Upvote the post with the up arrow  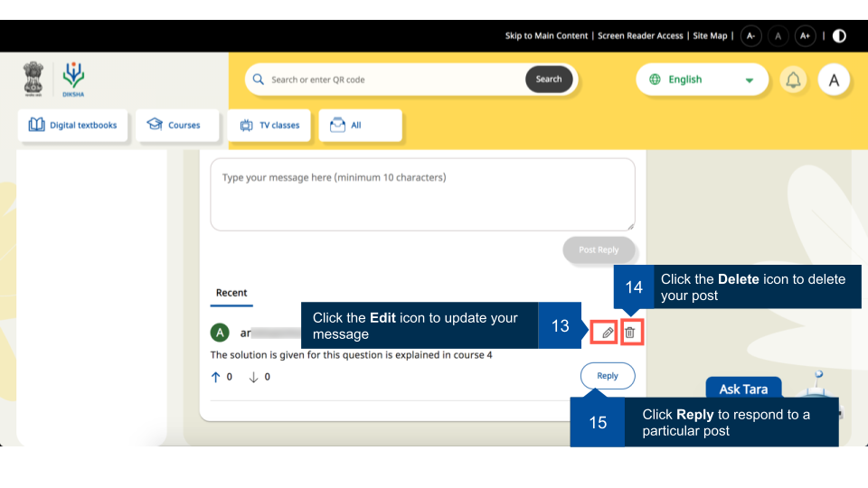pyautogui.click(x=215, y=377)
